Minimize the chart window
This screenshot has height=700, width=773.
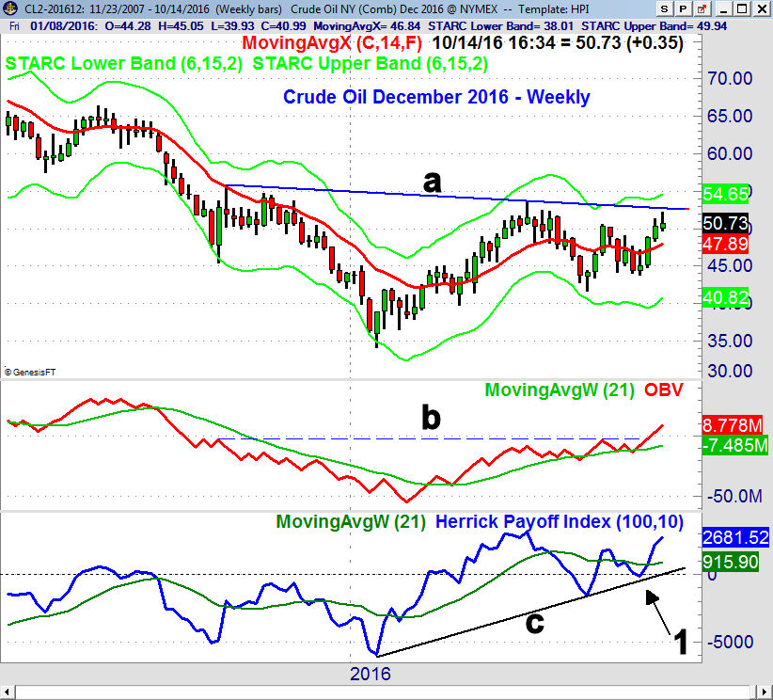[723, 8]
